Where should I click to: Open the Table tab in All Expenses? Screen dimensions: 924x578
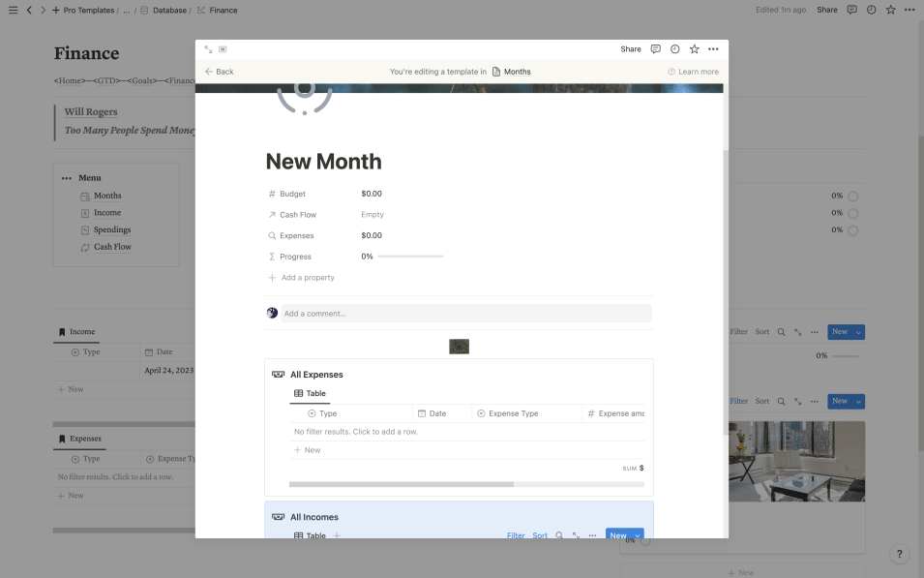[x=310, y=393]
